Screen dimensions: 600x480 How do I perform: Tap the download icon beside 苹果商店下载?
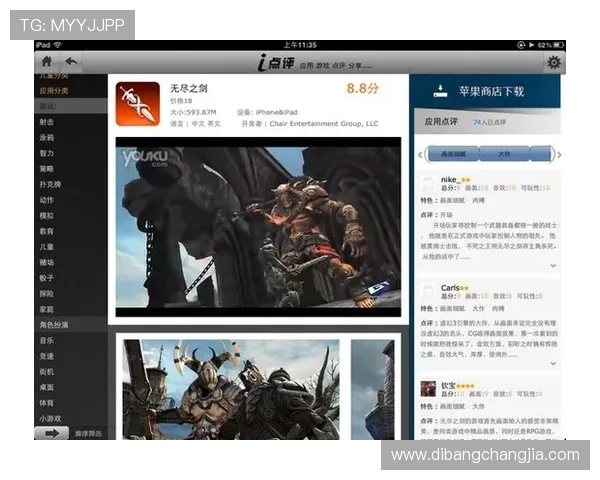[441, 91]
